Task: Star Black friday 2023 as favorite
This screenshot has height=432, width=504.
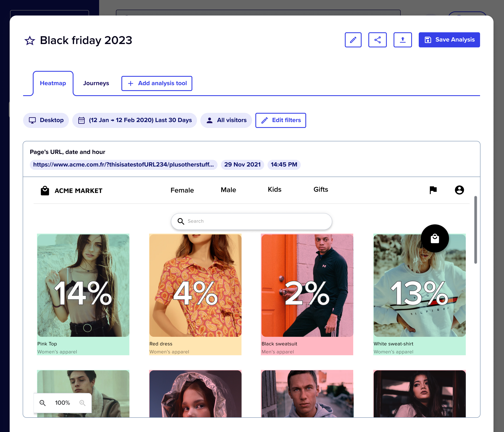Action: (x=30, y=40)
